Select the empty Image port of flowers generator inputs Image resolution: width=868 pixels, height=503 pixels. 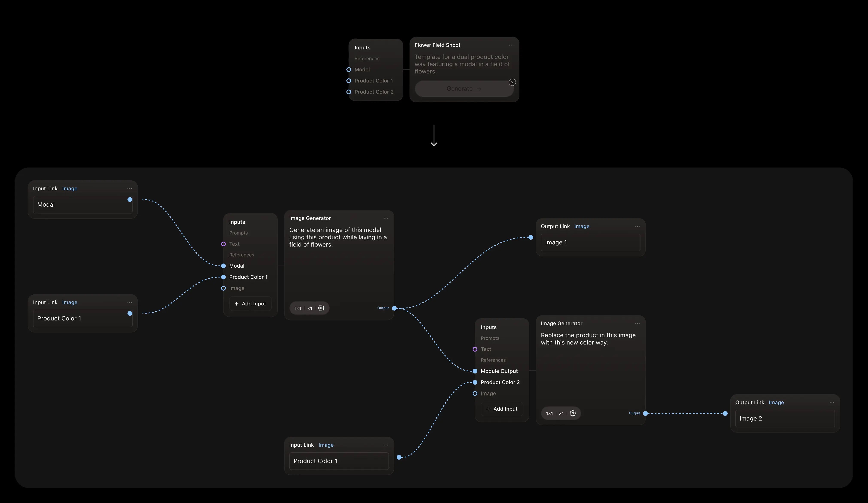(x=223, y=288)
